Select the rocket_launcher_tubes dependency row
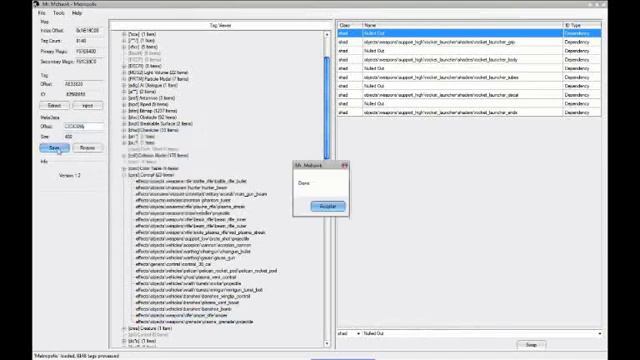This screenshot has height=360, width=640. click(x=469, y=78)
